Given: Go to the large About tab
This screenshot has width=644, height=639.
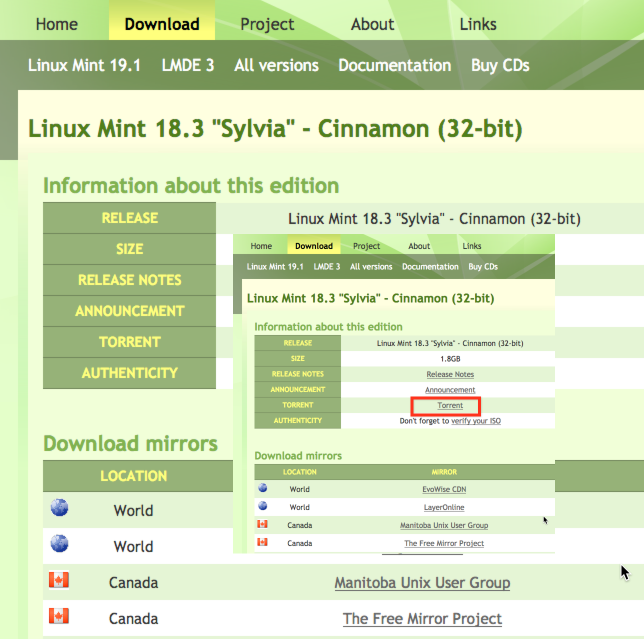Looking at the screenshot, I should pyautogui.click(x=373, y=24).
